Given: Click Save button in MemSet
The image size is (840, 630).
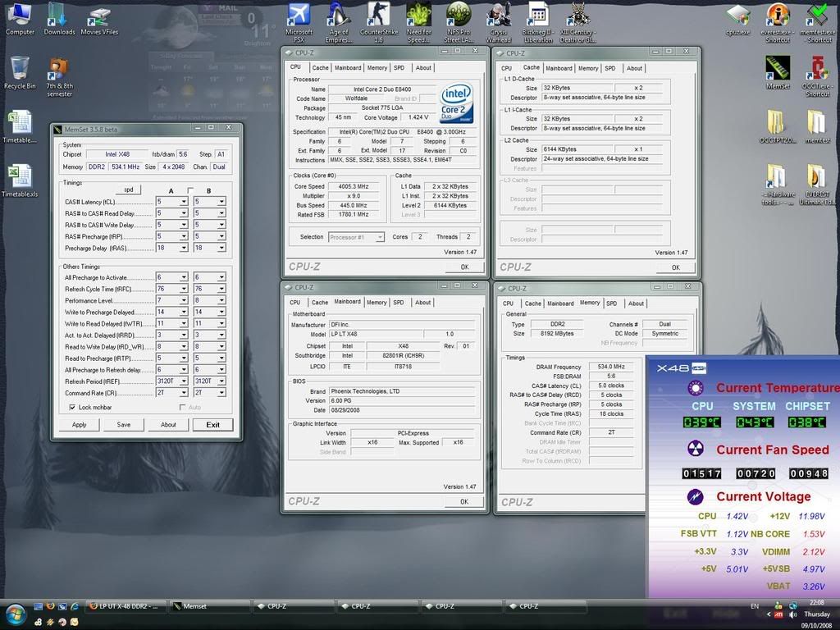Looking at the screenshot, I should coord(124,425).
